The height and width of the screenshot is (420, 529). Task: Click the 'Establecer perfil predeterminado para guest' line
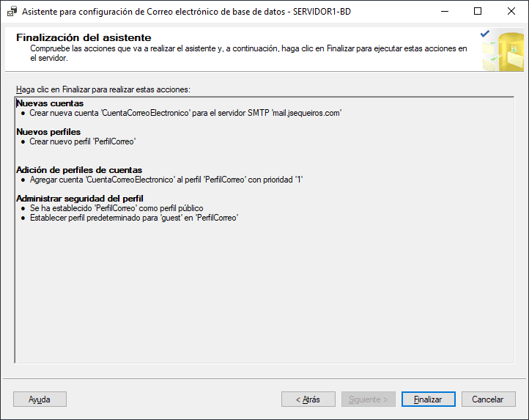[135, 218]
